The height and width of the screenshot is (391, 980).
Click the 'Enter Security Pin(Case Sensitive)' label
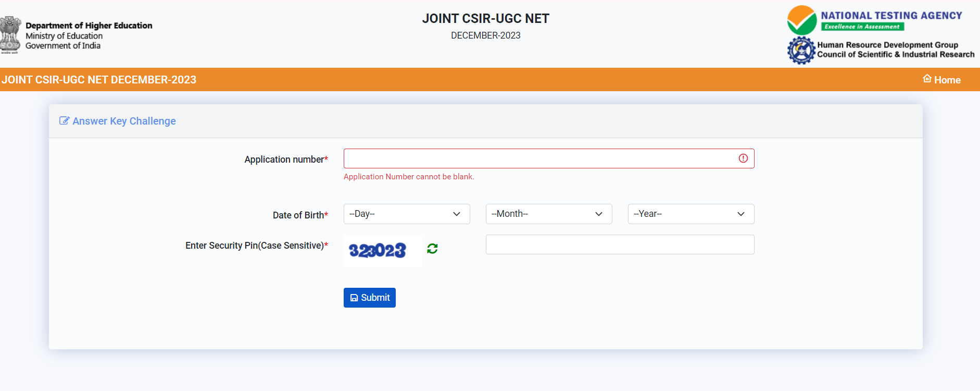click(x=255, y=246)
